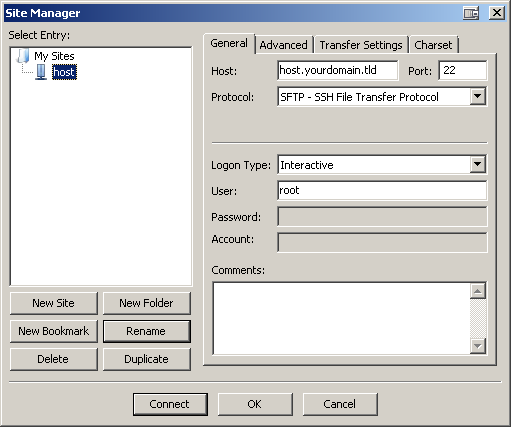511x427 pixels.
Task: Create a New Folder
Action: coord(147,303)
